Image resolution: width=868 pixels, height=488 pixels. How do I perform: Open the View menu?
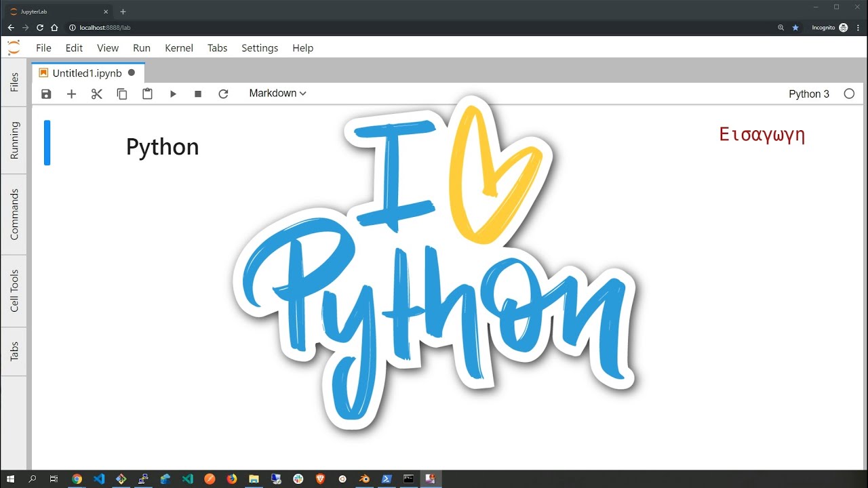pos(108,48)
